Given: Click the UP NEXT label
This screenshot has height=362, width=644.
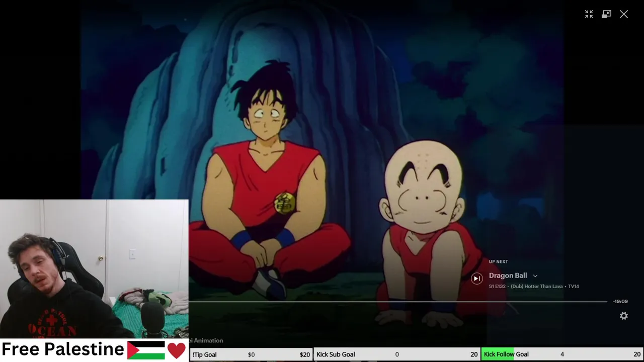Looking at the screenshot, I should [498, 261].
